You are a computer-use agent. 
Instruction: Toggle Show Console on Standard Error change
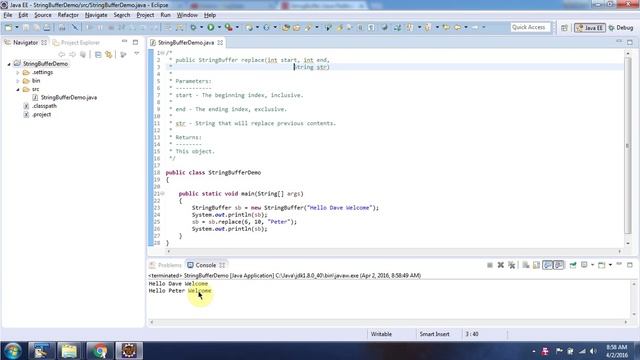[x=559, y=265]
